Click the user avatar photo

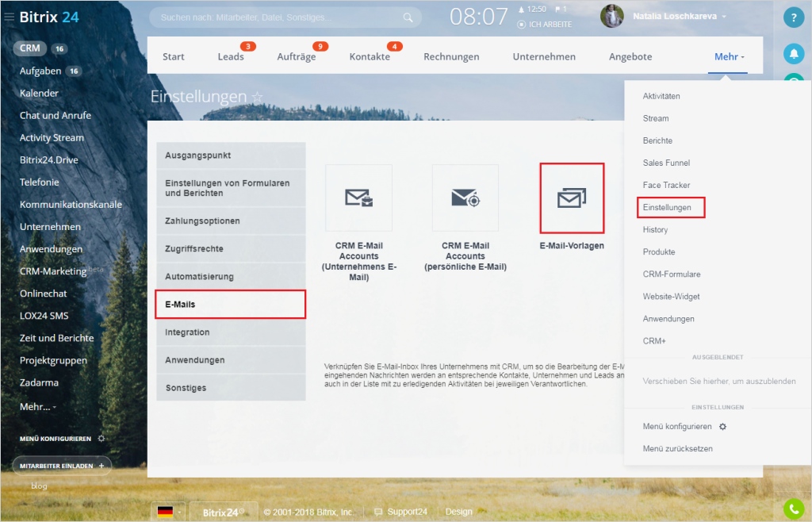[611, 16]
